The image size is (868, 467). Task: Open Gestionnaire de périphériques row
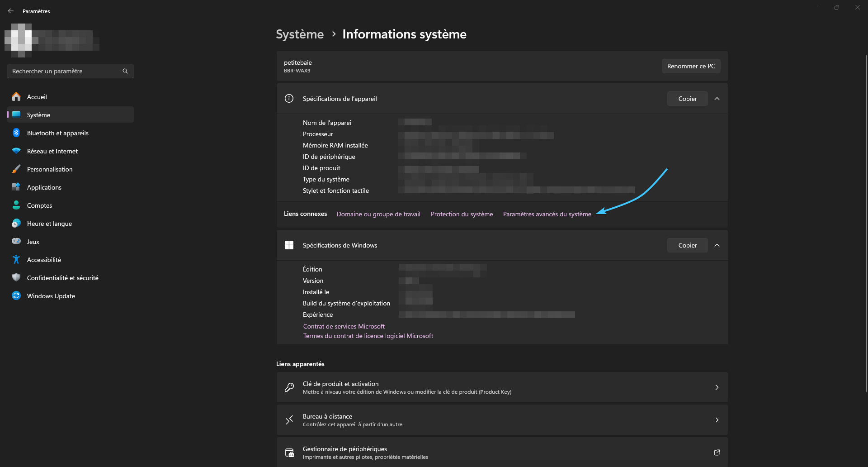pyautogui.click(x=502, y=453)
